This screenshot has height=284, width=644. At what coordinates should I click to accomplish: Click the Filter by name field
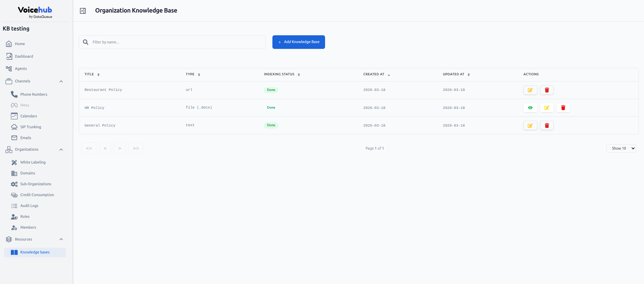tap(177, 42)
